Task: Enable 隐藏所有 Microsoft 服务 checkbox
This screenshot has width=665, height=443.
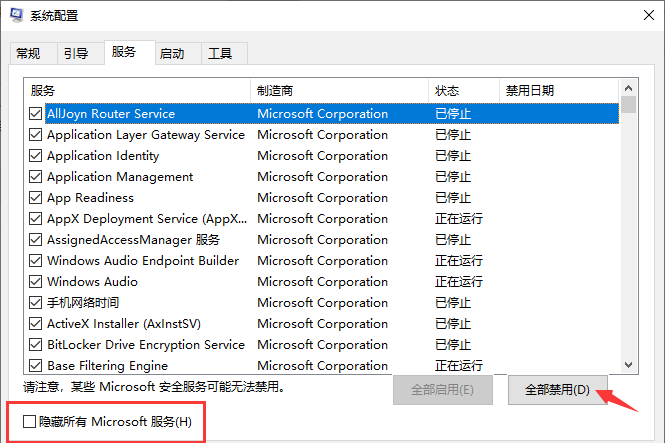Action: click(29, 422)
